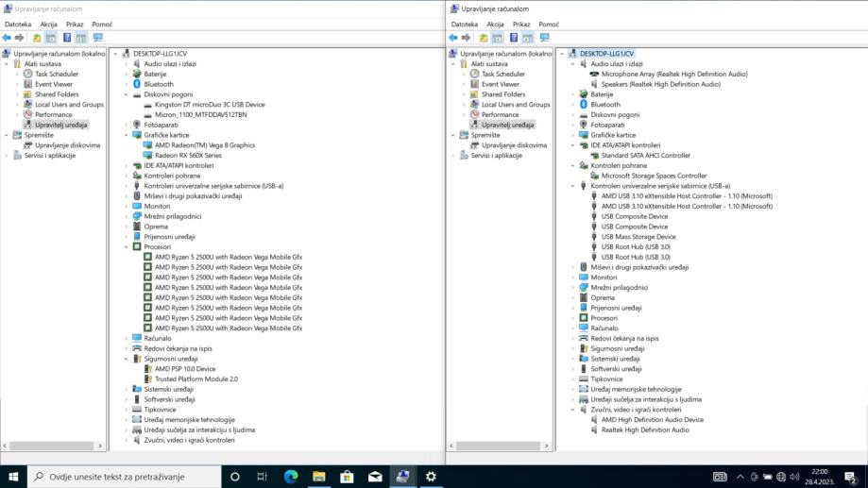This screenshot has height=488, width=868.
Task: Click volume icon in system tray
Action: pos(794,477)
